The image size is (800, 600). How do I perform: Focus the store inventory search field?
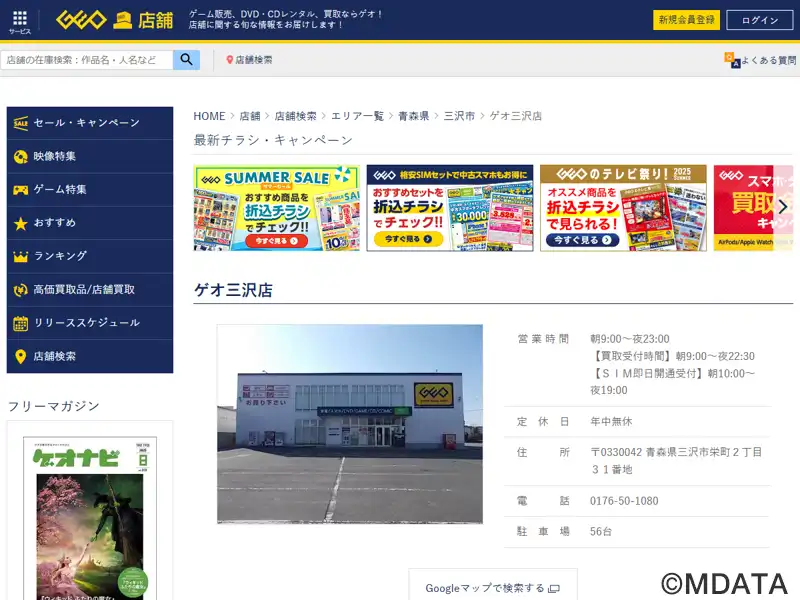pos(87,60)
